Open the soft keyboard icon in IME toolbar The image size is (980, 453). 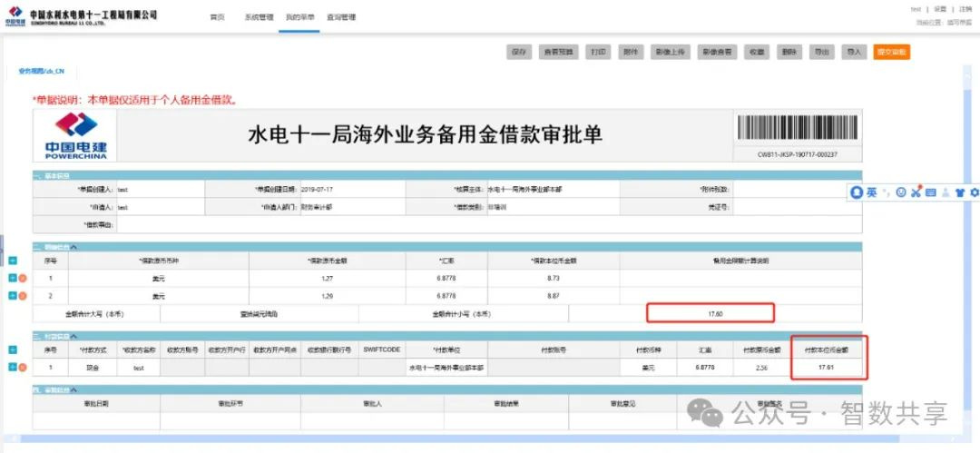pyautogui.click(x=931, y=192)
